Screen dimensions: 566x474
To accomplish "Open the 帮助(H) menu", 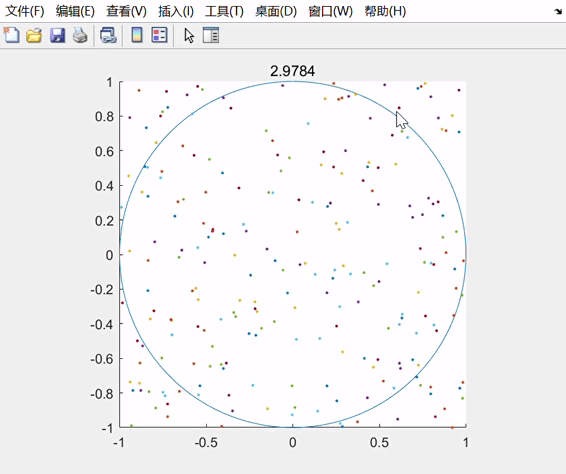I will tap(385, 11).
